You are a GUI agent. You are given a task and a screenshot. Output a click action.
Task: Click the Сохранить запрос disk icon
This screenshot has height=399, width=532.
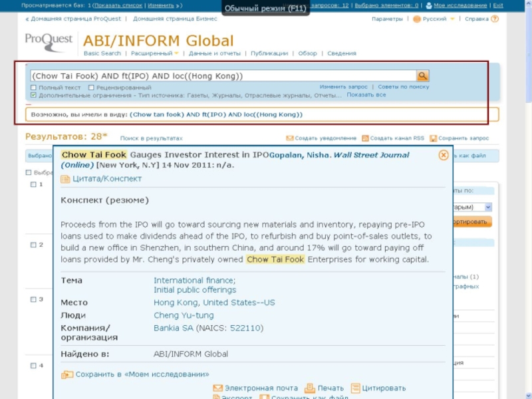[433, 138]
